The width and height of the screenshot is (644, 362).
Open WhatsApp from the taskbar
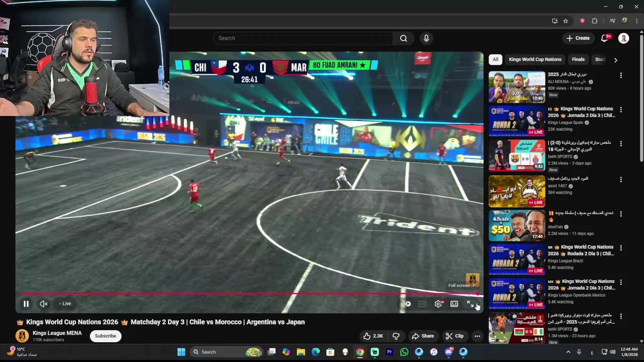[404, 352]
